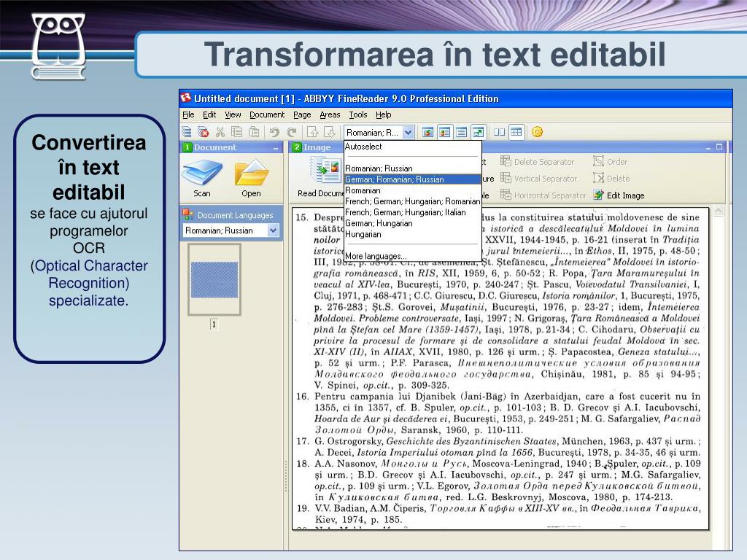
Task: Click the Cut scissors icon
Action: coord(220,132)
